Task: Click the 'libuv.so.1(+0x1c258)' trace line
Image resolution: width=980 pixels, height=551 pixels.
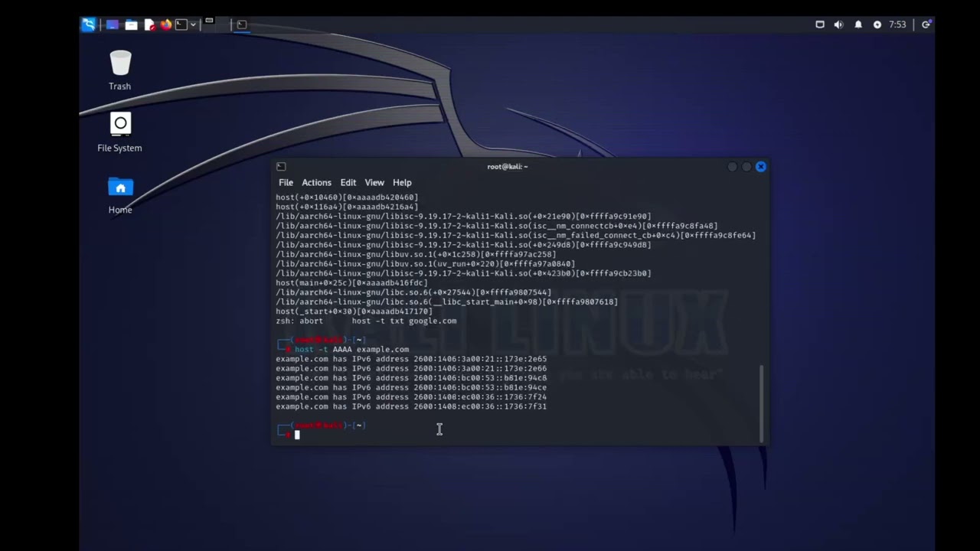Action: click(x=416, y=254)
